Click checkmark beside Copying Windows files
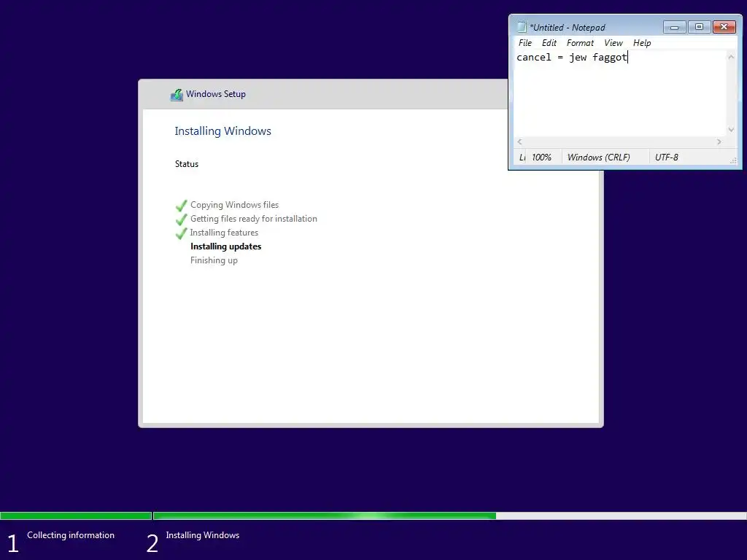This screenshot has width=747, height=560. tap(182, 206)
